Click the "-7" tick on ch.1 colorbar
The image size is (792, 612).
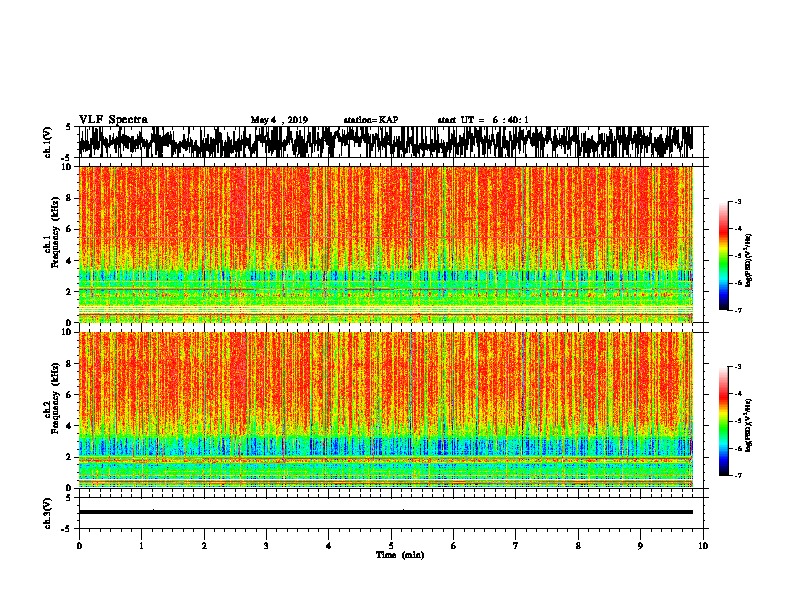pos(737,310)
